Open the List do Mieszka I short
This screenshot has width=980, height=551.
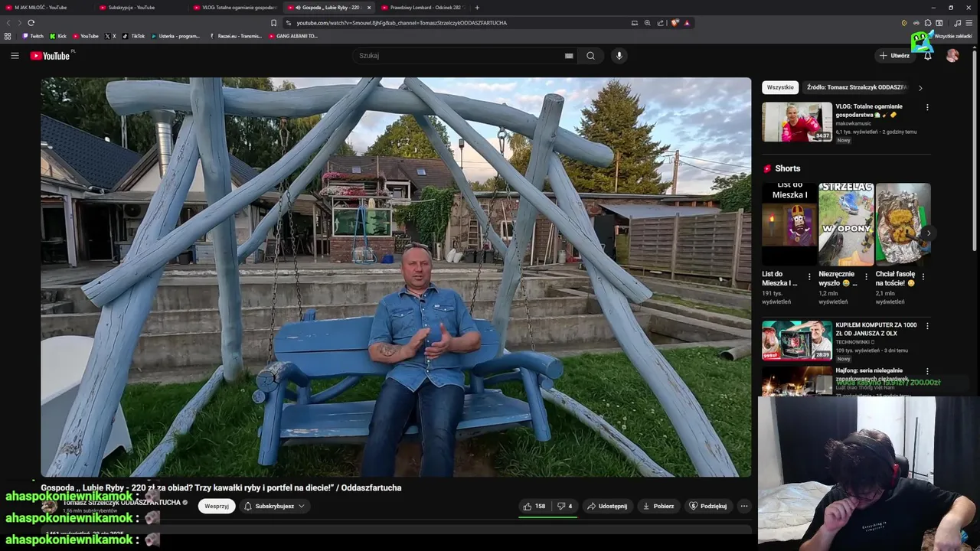[x=789, y=224]
